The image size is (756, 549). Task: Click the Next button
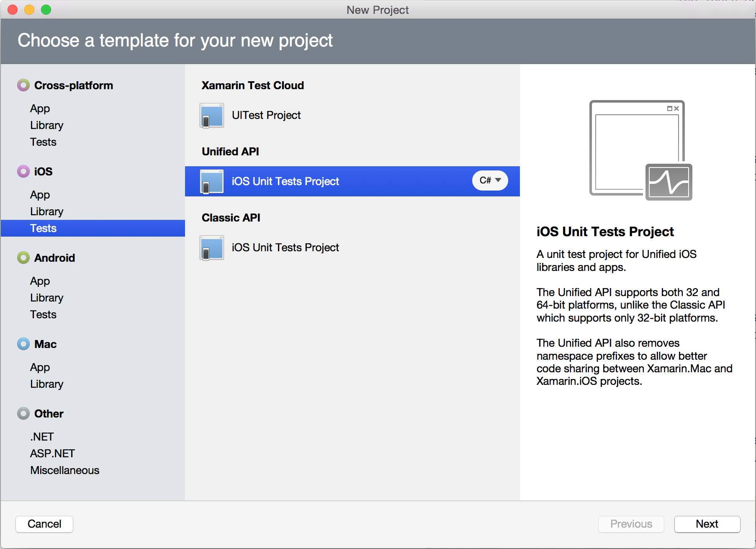(x=707, y=524)
